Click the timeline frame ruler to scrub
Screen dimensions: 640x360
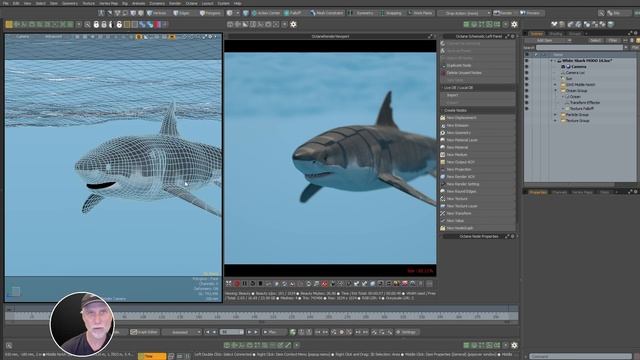(x=261, y=316)
